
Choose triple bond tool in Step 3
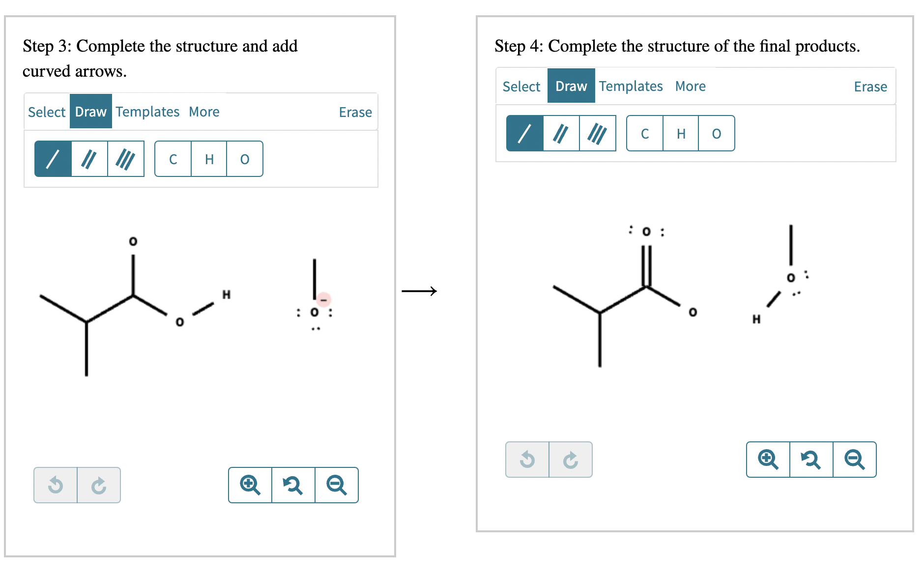pyautogui.click(x=126, y=159)
